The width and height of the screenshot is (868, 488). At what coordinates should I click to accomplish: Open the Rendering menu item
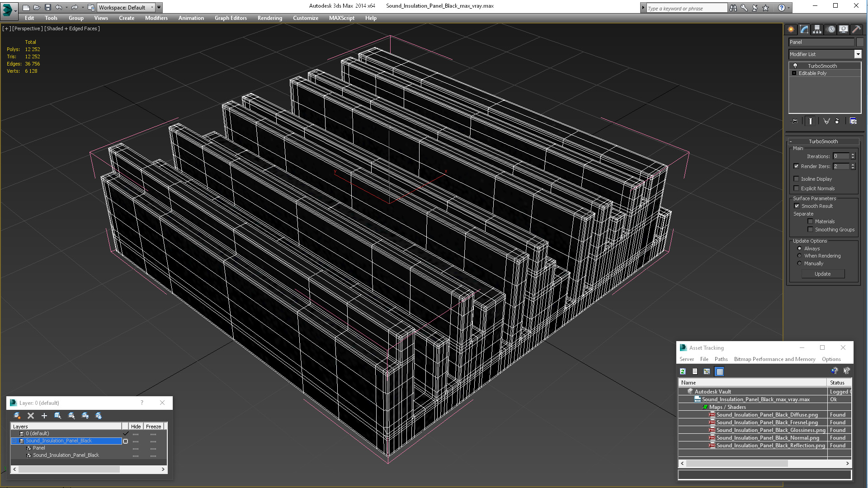pyautogui.click(x=269, y=18)
